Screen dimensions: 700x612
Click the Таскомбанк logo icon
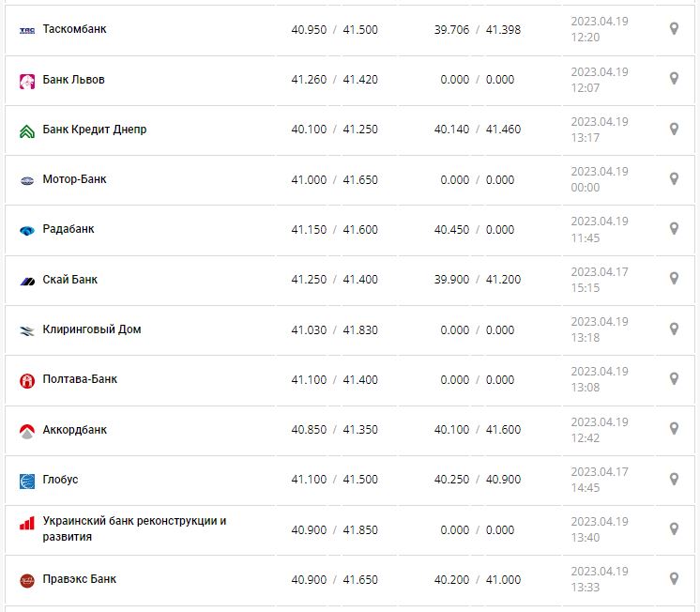pyautogui.click(x=26, y=30)
